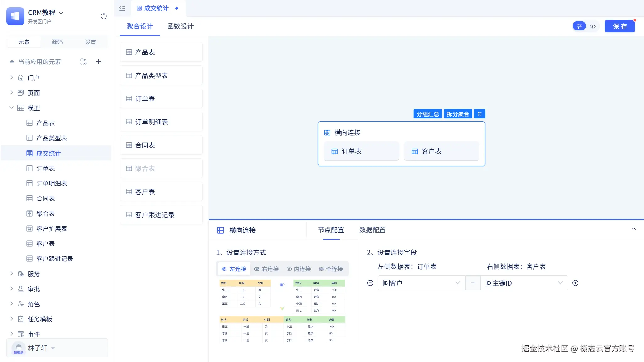Click the element layout icon beside plus
This screenshot has height=362, width=644.
tap(84, 62)
